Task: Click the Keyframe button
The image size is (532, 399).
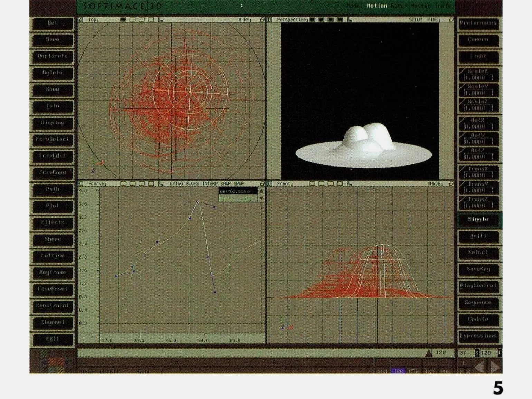Action: pyautogui.click(x=53, y=273)
